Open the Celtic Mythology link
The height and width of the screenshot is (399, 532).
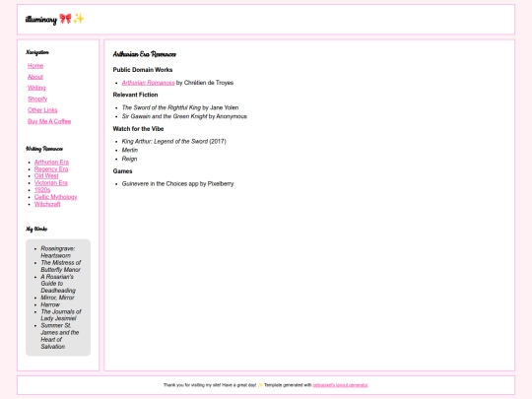55,197
